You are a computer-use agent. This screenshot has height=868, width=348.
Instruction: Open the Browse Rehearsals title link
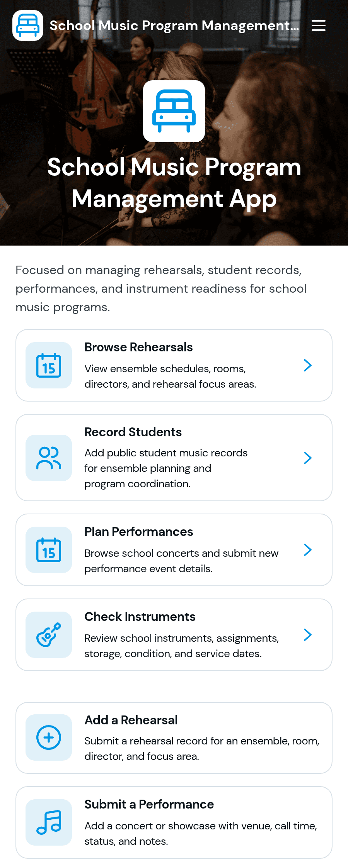coord(138,347)
